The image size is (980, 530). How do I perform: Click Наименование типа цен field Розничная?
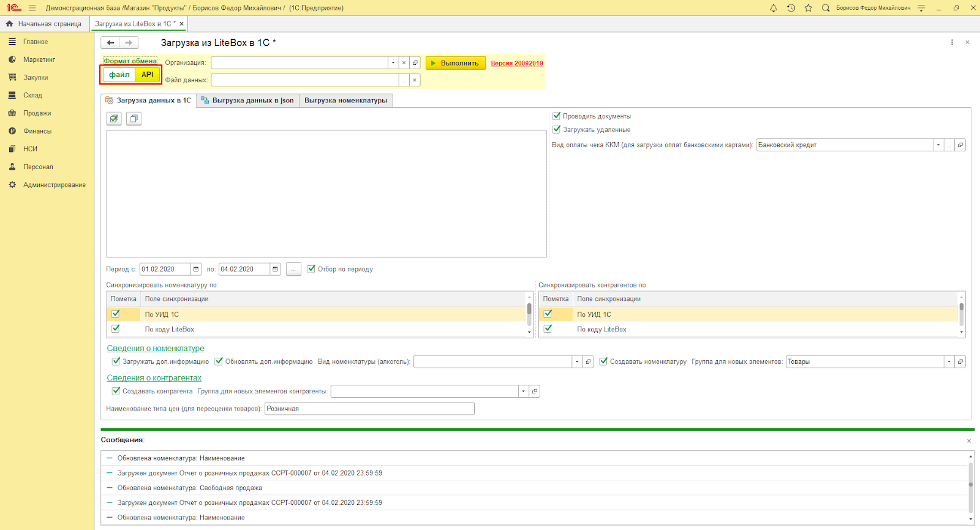click(369, 409)
